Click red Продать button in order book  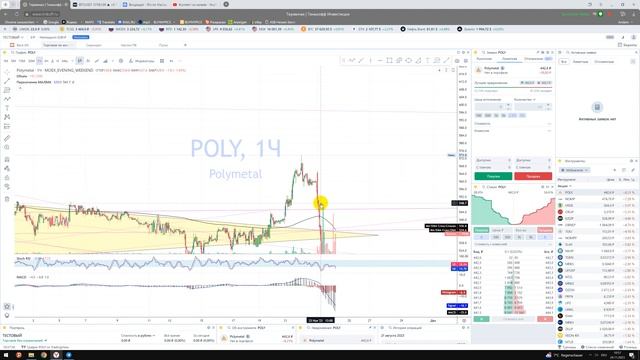click(545, 230)
